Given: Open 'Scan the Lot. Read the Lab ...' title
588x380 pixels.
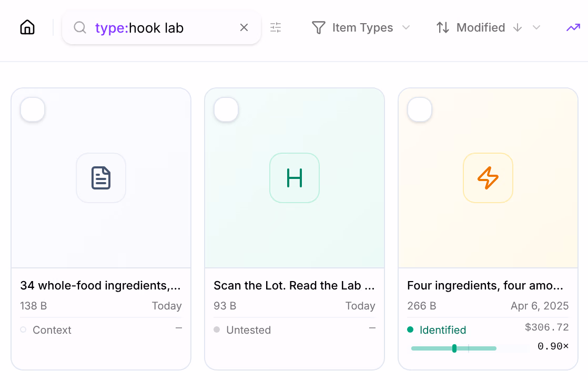Looking at the screenshot, I should 295,285.
